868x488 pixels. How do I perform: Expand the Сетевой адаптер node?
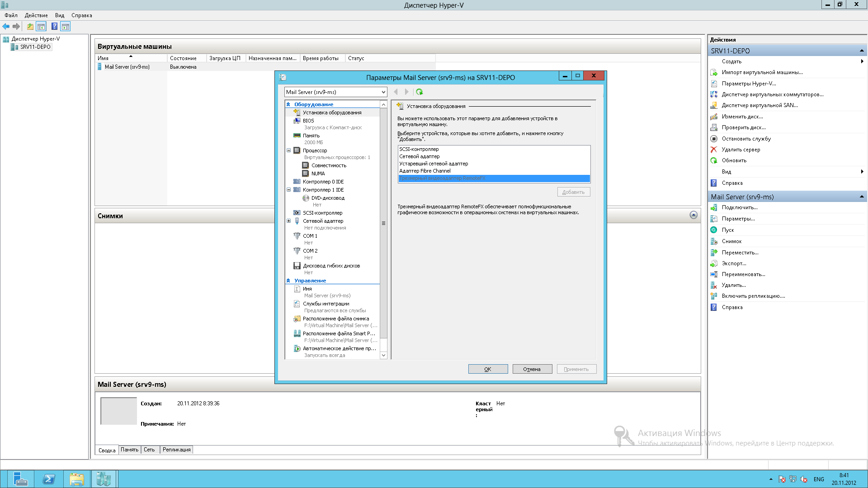(288, 221)
